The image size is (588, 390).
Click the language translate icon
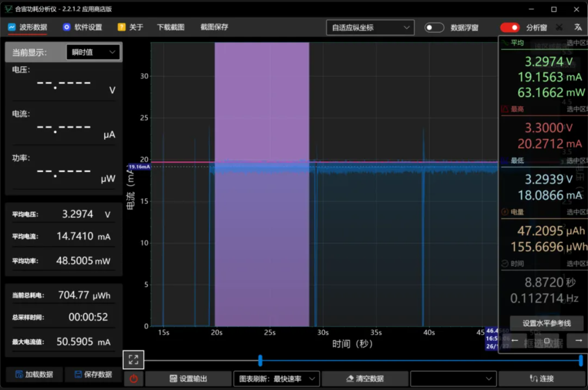[578, 27]
